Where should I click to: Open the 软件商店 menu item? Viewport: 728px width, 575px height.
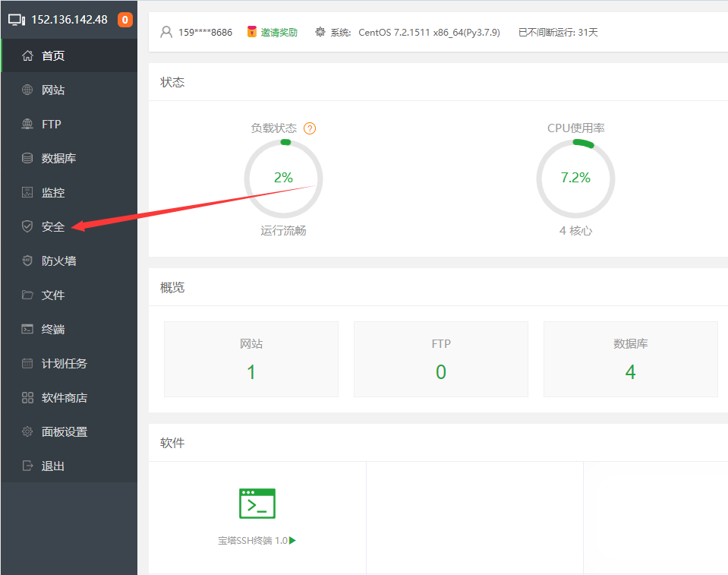pyautogui.click(x=64, y=397)
